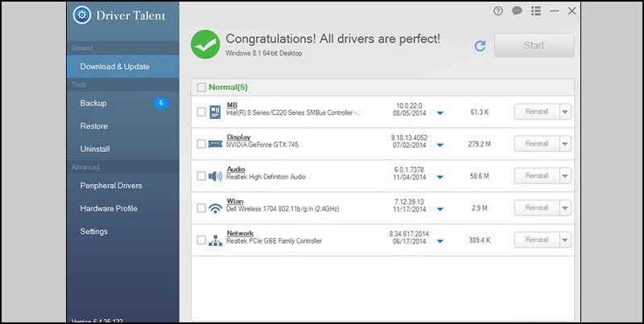Check the Normal(5) select-all checkbox
This screenshot has width=644, height=324.
point(201,88)
